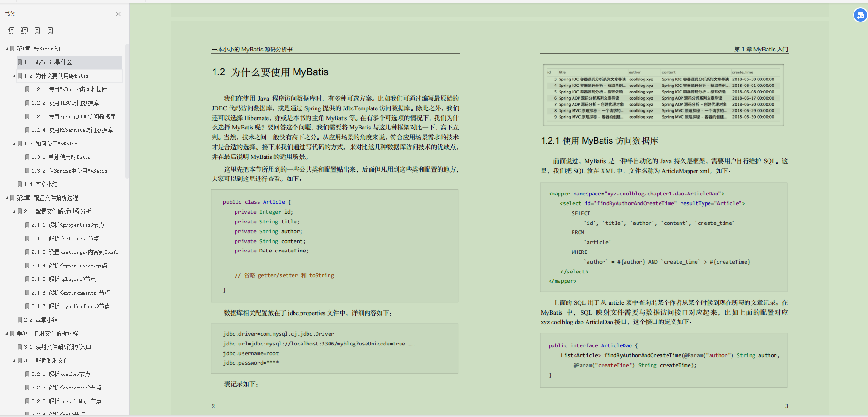Select bookmark 2.1.3 设置<settings>内容到Confi
Screen dimensions: 868x417
pos(75,252)
